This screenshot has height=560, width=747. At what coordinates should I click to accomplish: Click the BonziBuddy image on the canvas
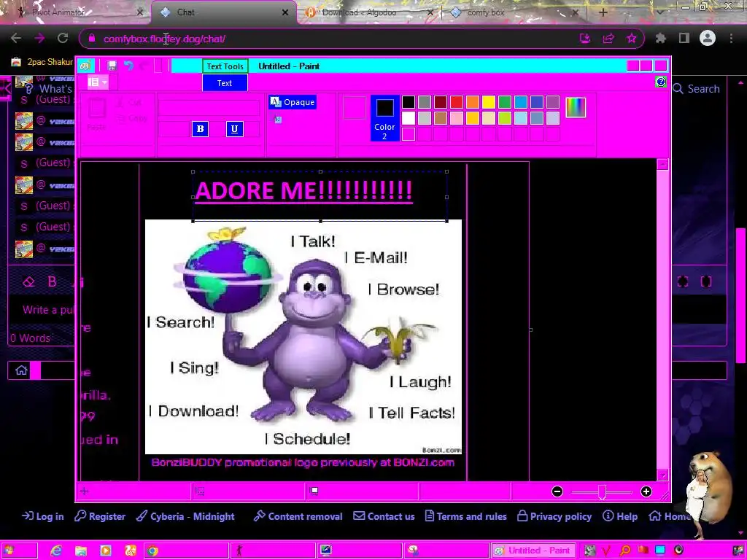tap(303, 337)
